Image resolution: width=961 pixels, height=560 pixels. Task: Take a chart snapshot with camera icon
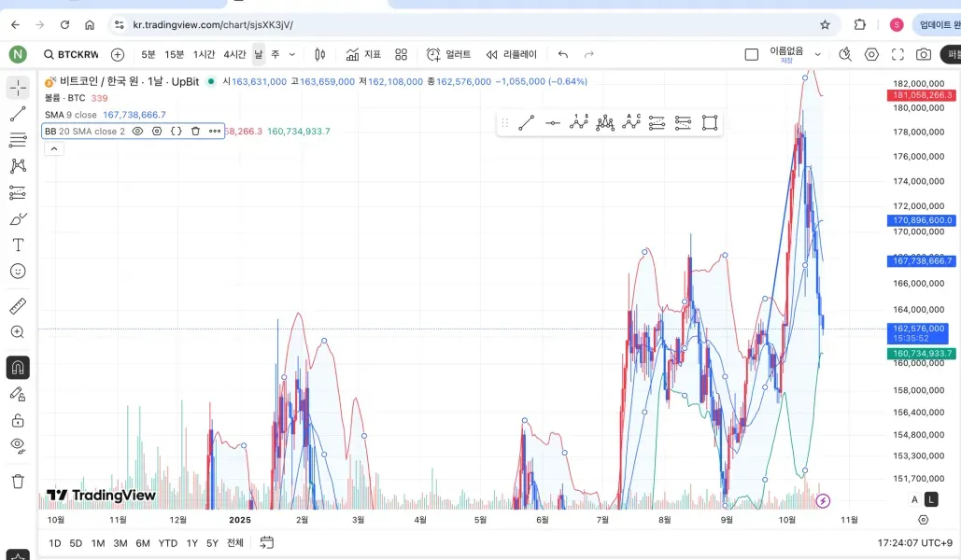click(923, 54)
